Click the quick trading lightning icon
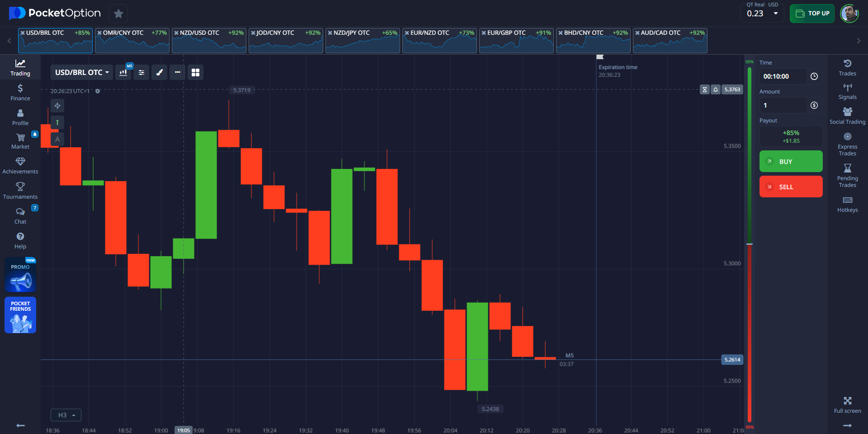868x434 pixels. point(57,106)
